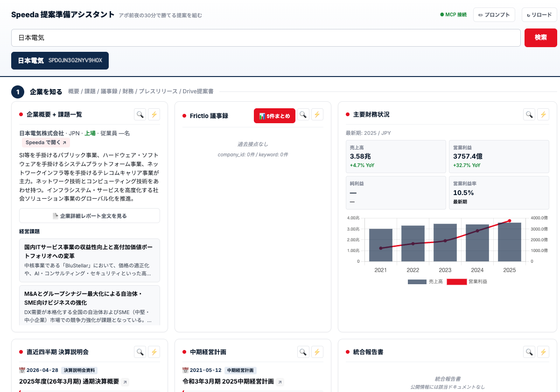
Task: Open 企業詳細レポート全文を見る
Action: [90, 216]
